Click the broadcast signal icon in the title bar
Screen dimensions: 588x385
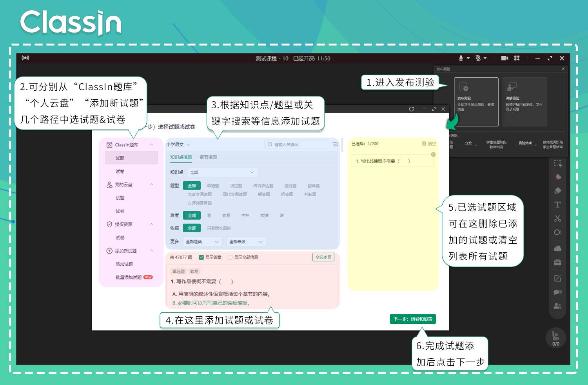pyautogui.click(x=25, y=58)
